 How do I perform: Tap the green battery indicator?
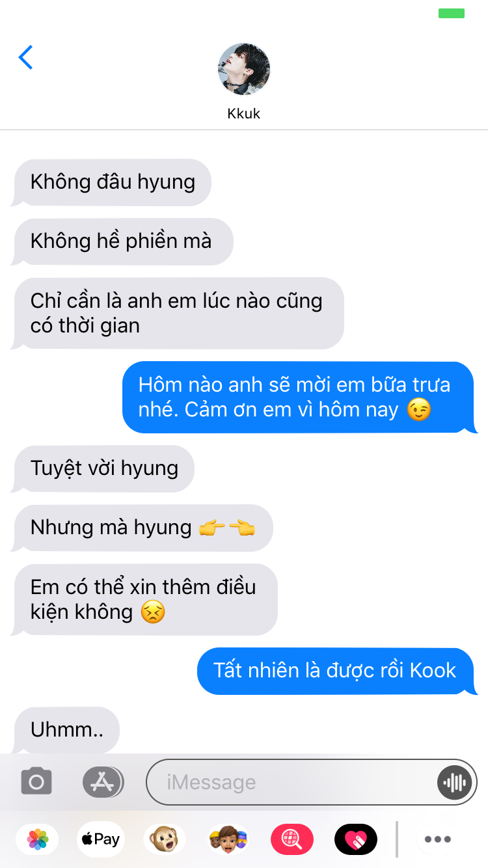pos(452,13)
